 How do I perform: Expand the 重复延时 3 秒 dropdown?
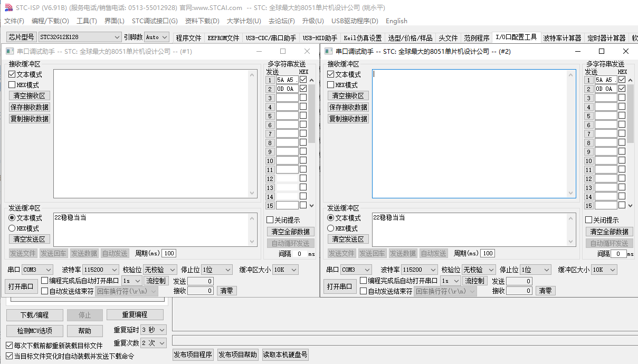point(161,330)
